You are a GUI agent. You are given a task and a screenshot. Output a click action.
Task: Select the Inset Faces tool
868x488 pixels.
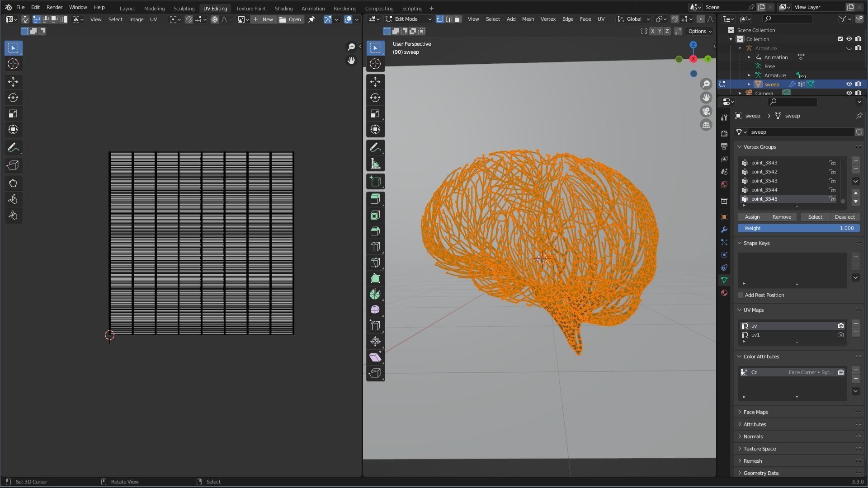click(375, 216)
